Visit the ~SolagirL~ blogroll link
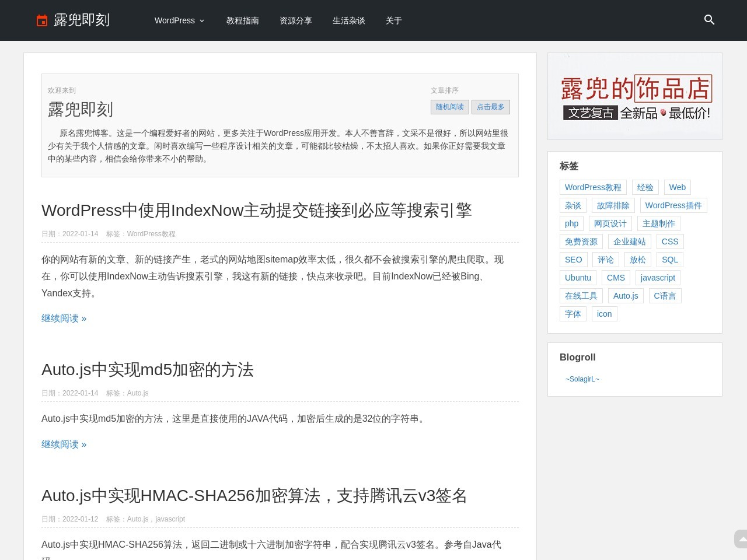Image resolution: width=747 pixels, height=560 pixels. (582, 379)
